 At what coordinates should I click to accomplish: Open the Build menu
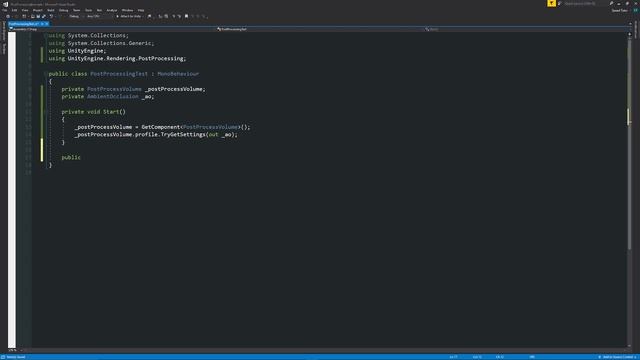(x=51, y=10)
